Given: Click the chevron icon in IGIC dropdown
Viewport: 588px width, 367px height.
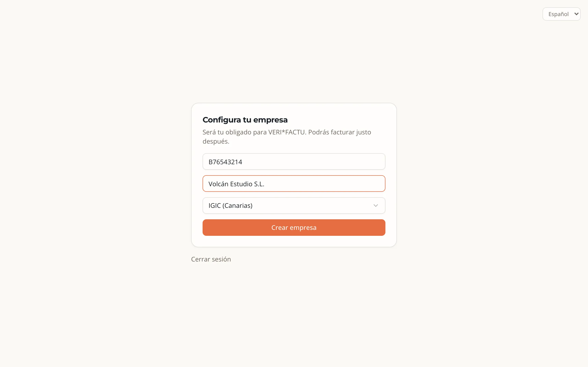Looking at the screenshot, I should tap(375, 206).
